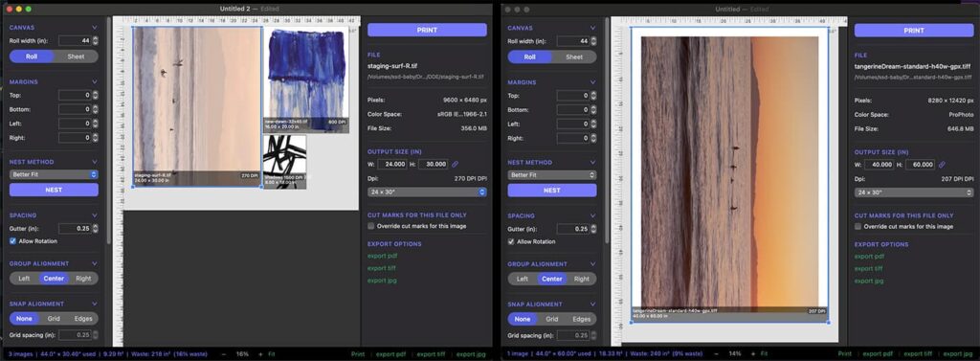Collapse MARGINS section in Untitled 2 window
Screen dimensions: 980x361
point(95,82)
